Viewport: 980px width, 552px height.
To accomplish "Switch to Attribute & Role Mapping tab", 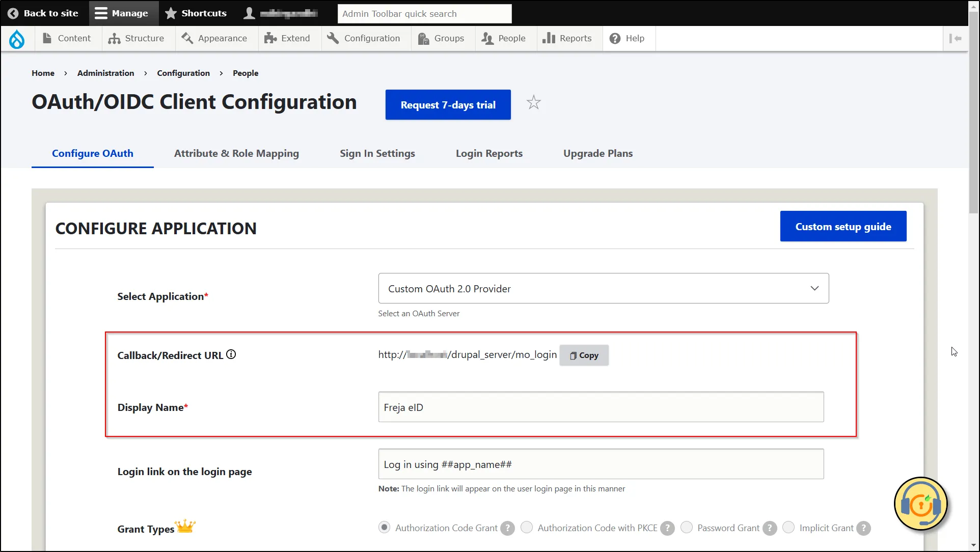I will pyautogui.click(x=236, y=153).
